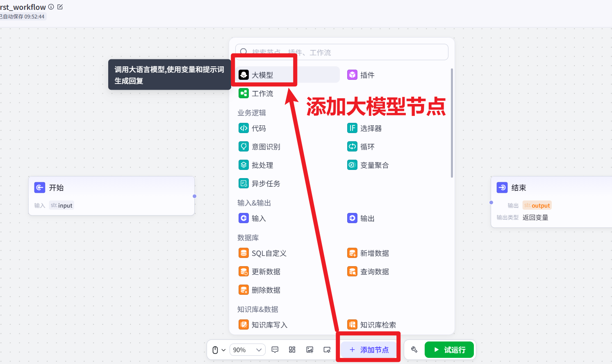Click the node panel scrollbar
The image size is (612, 364).
coord(452,123)
